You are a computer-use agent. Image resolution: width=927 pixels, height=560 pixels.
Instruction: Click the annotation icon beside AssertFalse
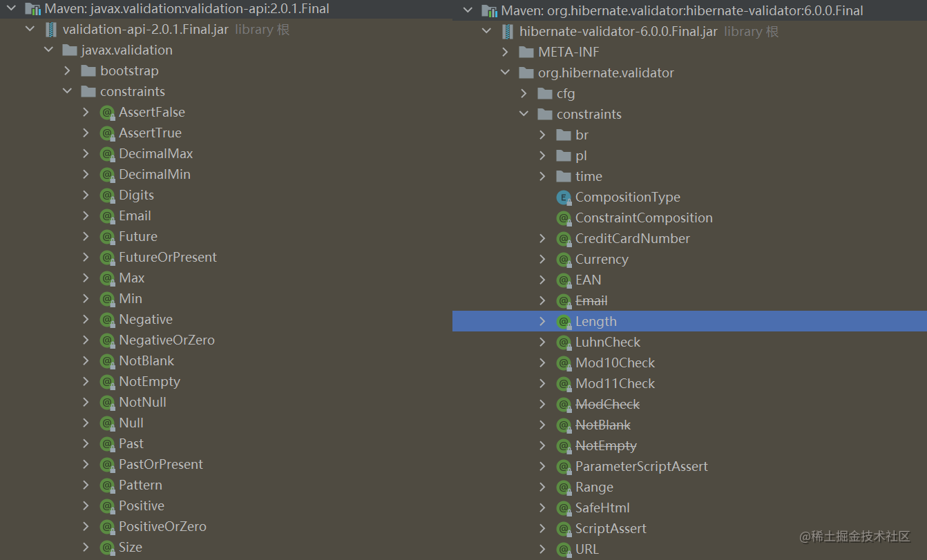tap(108, 112)
